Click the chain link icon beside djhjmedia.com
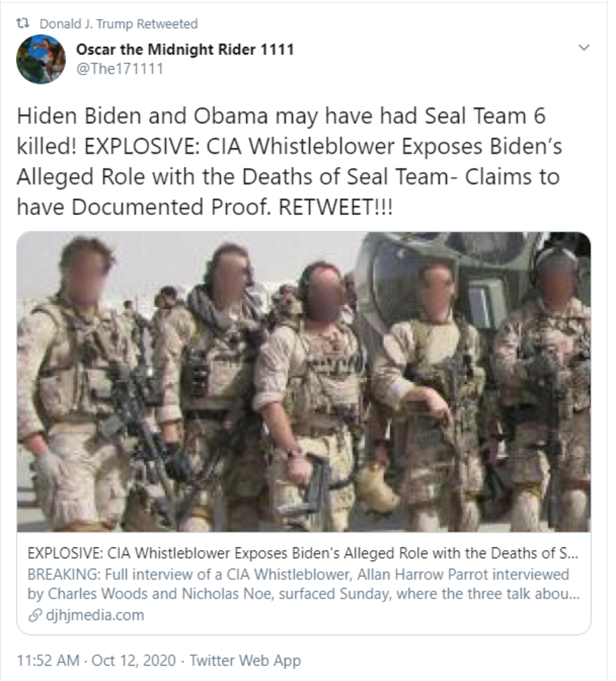The image size is (616, 681). [x=35, y=615]
